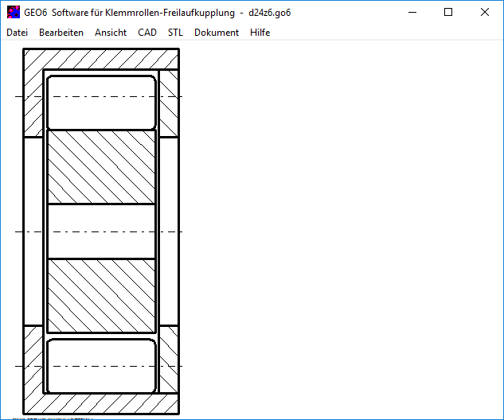504x420 pixels.
Task: Expand the Ansicht menu
Action: 110,33
